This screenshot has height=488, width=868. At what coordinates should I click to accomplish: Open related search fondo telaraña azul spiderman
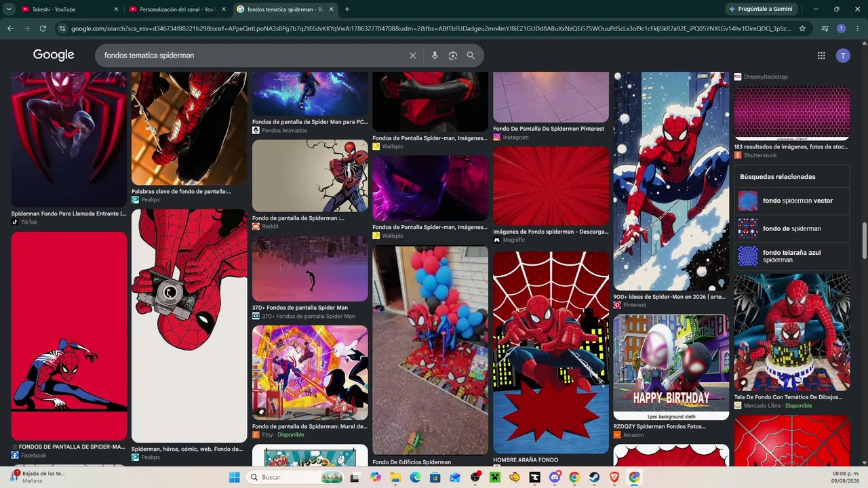(x=791, y=256)
